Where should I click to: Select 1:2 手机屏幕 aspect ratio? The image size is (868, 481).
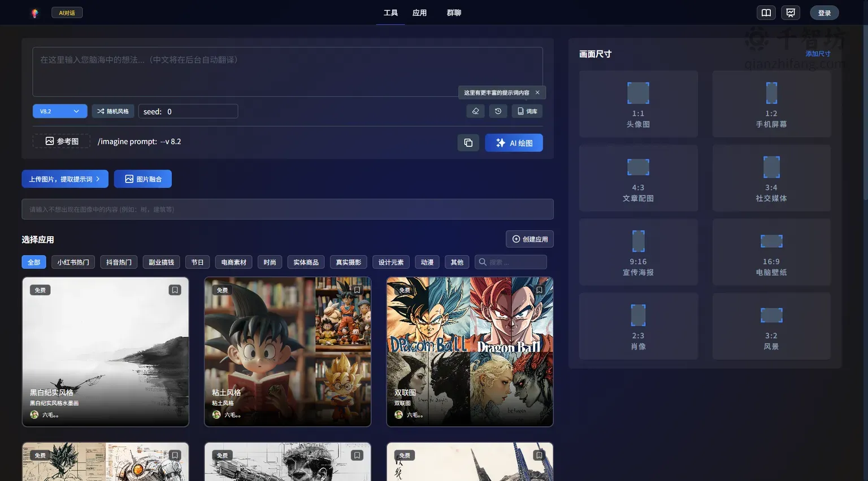pos(771,104)
